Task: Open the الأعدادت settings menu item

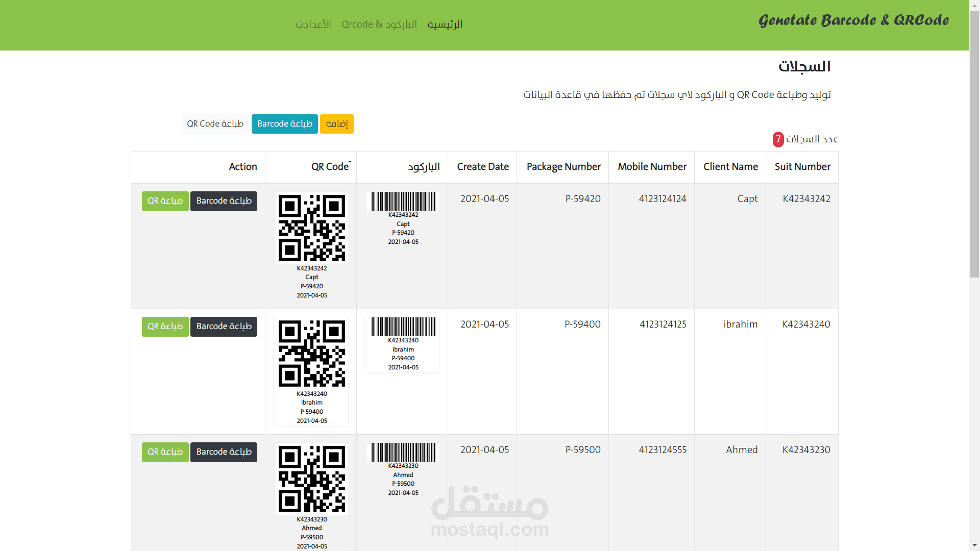Action: 313,24
